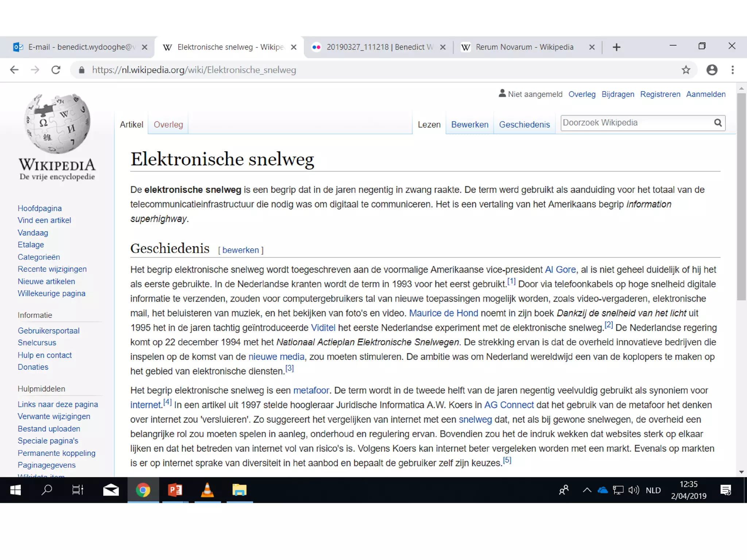The height and width of the screenshot is (560, 747).
Task: Follow the Al Gore link
Action: point(560,270)
